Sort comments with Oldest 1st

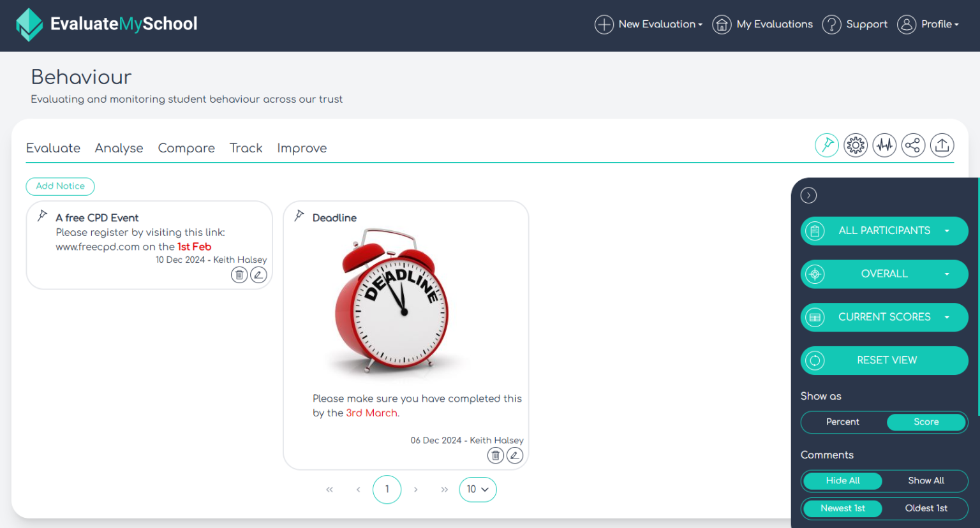(926, 508)
